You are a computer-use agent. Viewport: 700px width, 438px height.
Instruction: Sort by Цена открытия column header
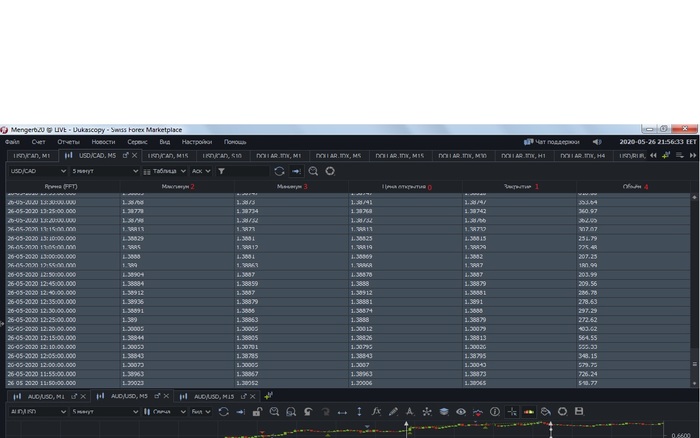405,187
